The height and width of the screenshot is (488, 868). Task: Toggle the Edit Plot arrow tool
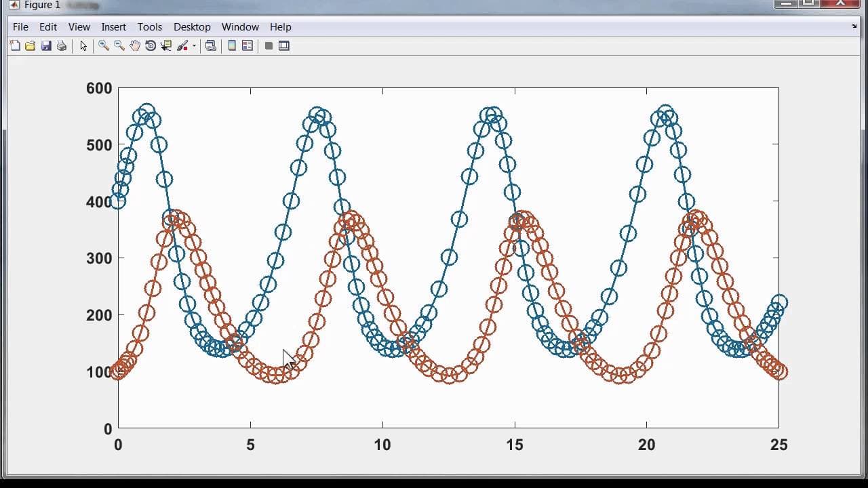(x=83, y=45)
